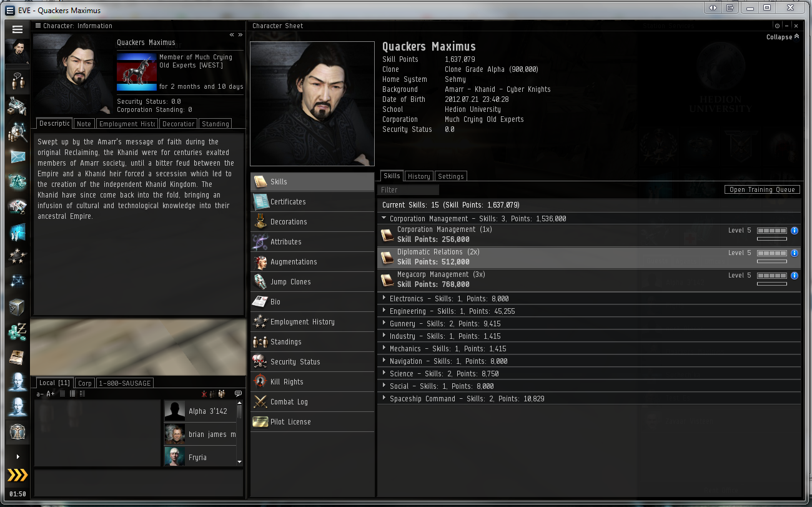Click the Combat Log crossed swords icon
This screenshot has height=507, width=812.
coord(260,401)
